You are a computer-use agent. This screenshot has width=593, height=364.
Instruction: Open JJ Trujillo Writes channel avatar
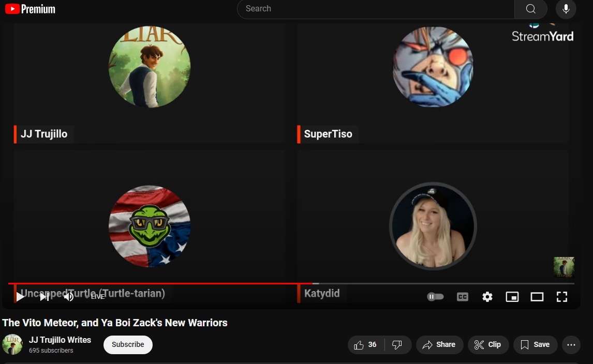pyautogui.click(x=12, y=344)
